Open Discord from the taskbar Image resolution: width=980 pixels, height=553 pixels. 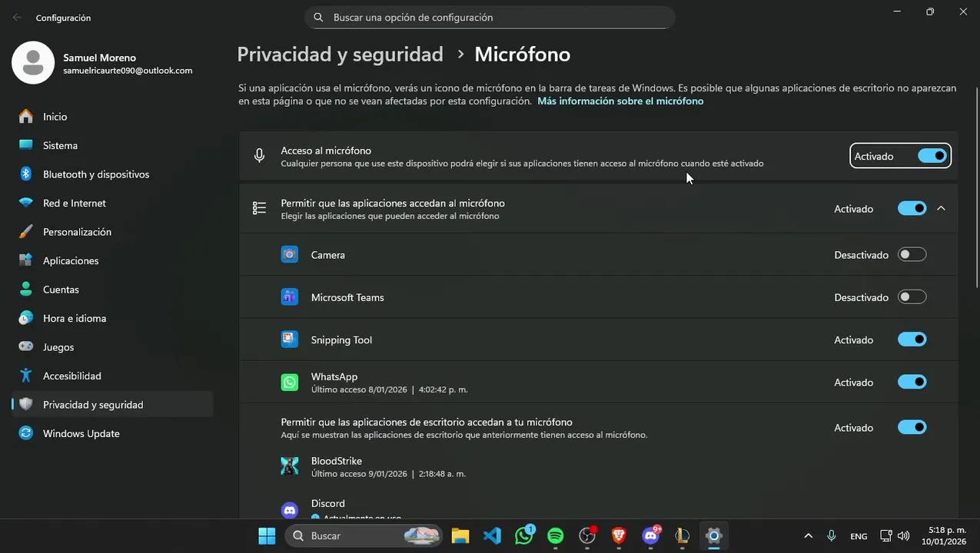pos(651,535)
